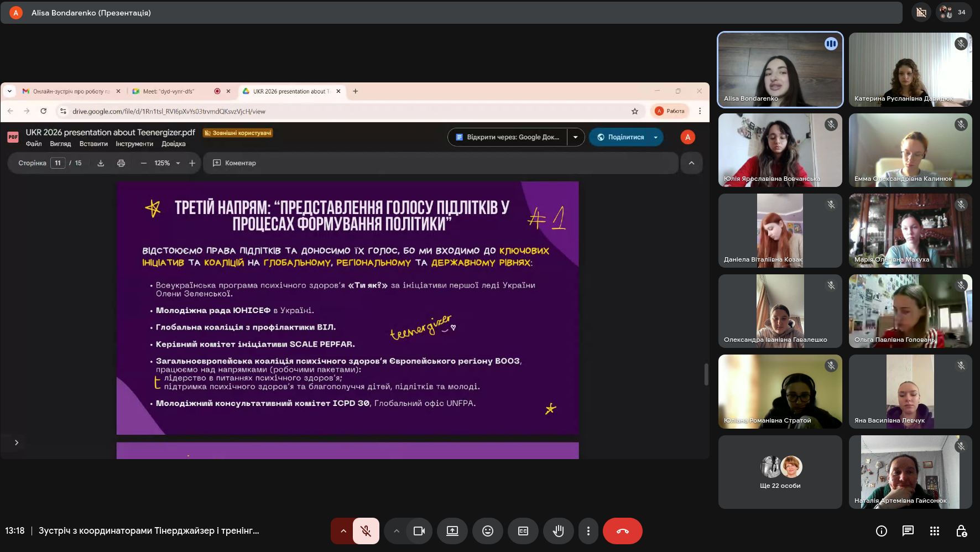The image size is (980, 552).
Task: Click the page number field showing 11
Action: click(58, 163)
